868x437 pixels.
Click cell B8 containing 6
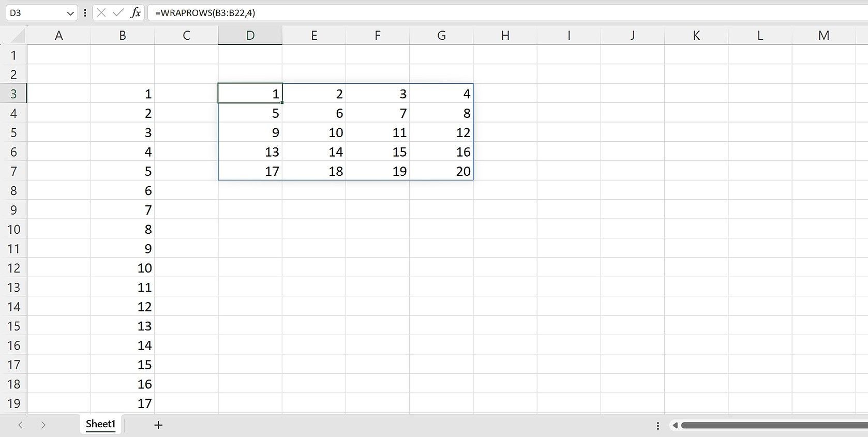tap(123, 191)
